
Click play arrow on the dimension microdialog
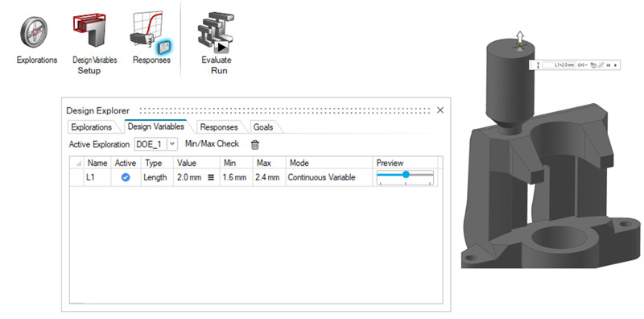(x=615, y=65)
